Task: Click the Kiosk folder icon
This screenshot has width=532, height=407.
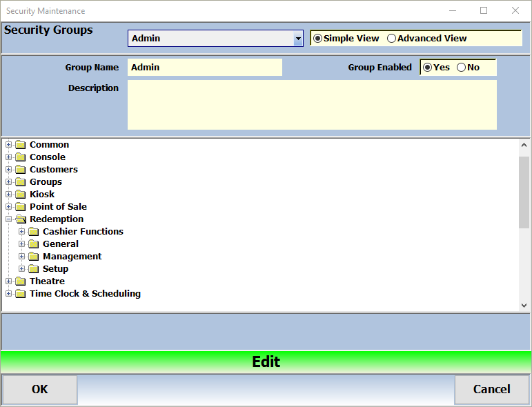Action: (x=20, y=195)
